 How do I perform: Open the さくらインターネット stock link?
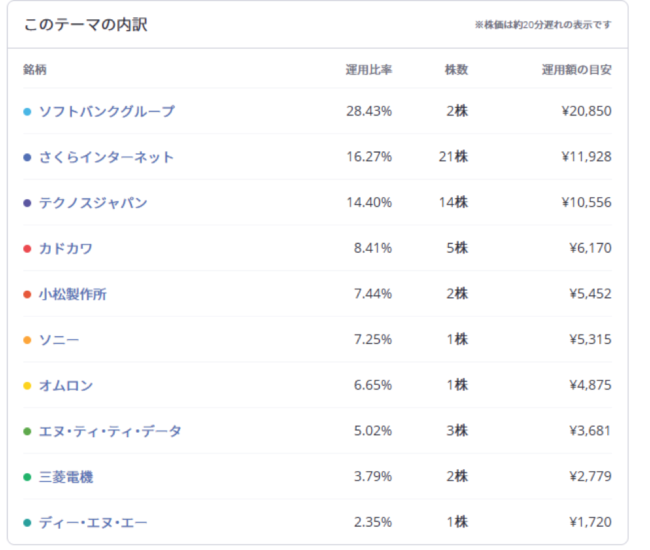click(x=106, y=157)
